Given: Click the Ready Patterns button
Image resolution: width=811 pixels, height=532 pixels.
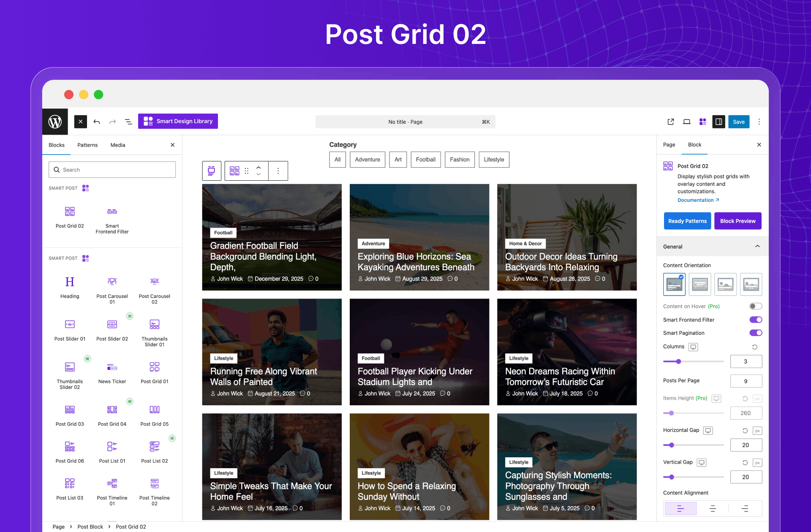Looking at the screenshot, I should point(687,221).
